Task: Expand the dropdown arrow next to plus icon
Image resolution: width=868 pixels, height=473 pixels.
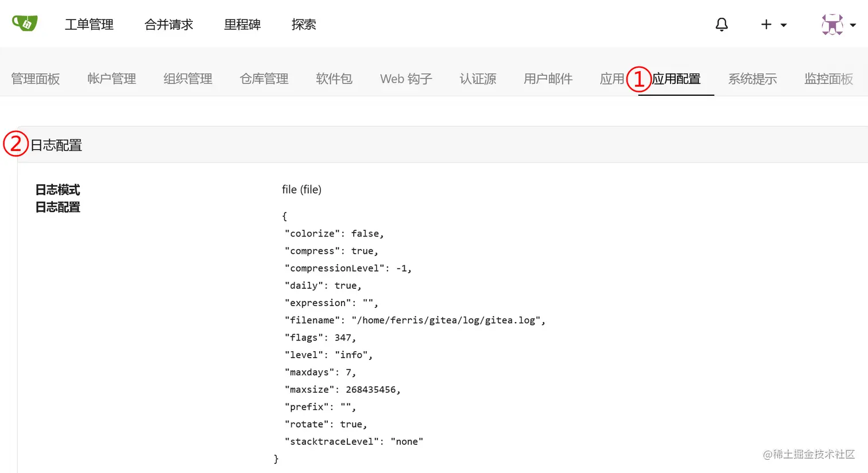Action: [x=783, y=25]
